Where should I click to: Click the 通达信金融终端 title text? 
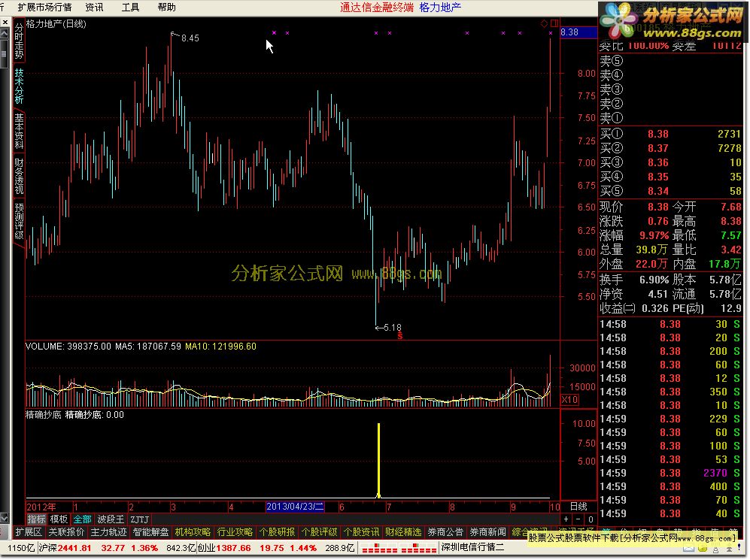[x=377, y=8]
